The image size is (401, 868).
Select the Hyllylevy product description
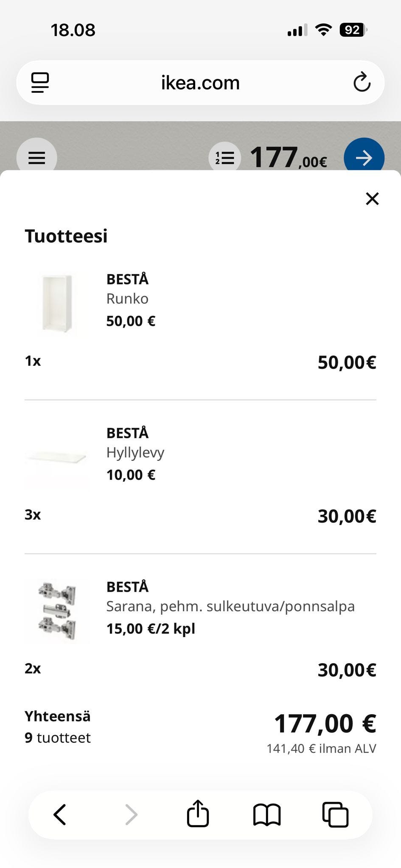(x=135, y=453)
